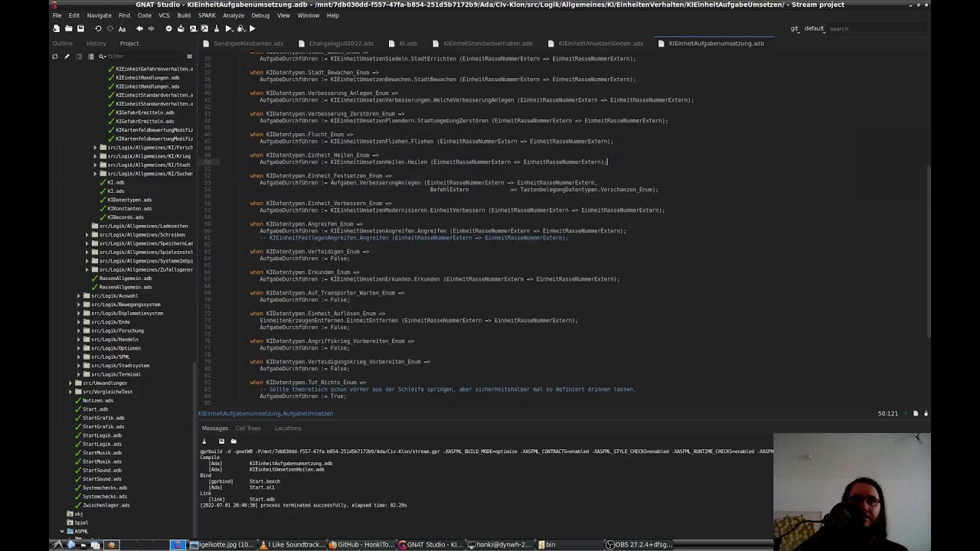This screenshot has width=980, height=551.
Task: Click the build and run play icon
Action: [x=228, y=28]
